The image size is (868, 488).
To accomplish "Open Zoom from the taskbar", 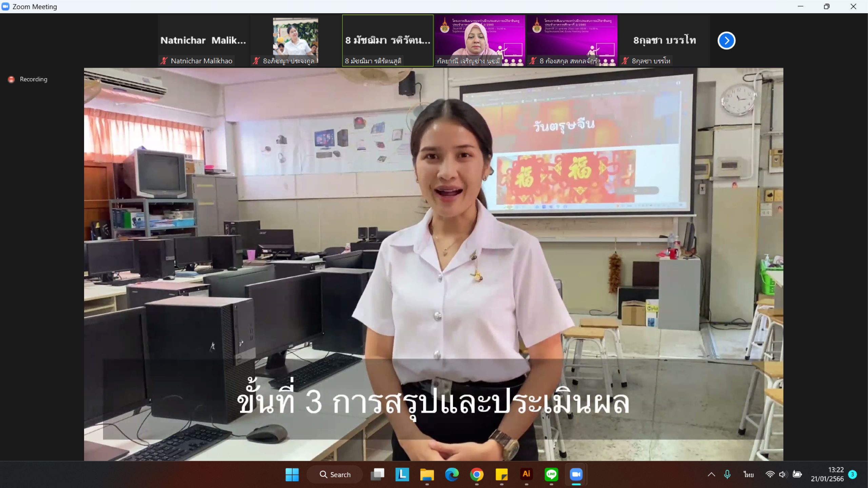I will [576, 474].
